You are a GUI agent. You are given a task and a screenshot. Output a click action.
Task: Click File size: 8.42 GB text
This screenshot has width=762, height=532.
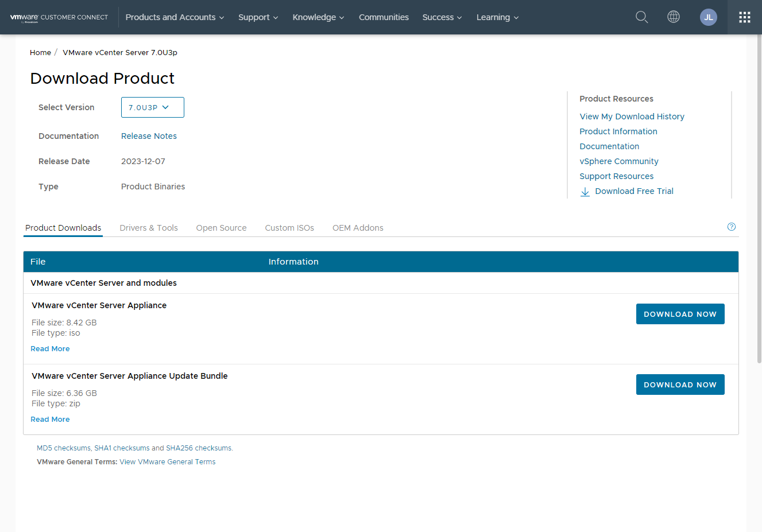pyautogui.click(x=64, y=323)
